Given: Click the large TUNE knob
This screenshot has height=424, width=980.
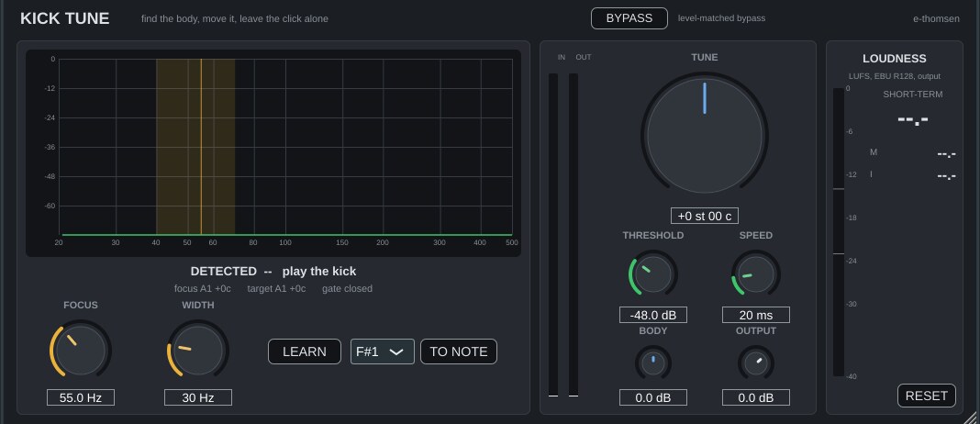Looking at the screenshot, I should coord(705,135).
